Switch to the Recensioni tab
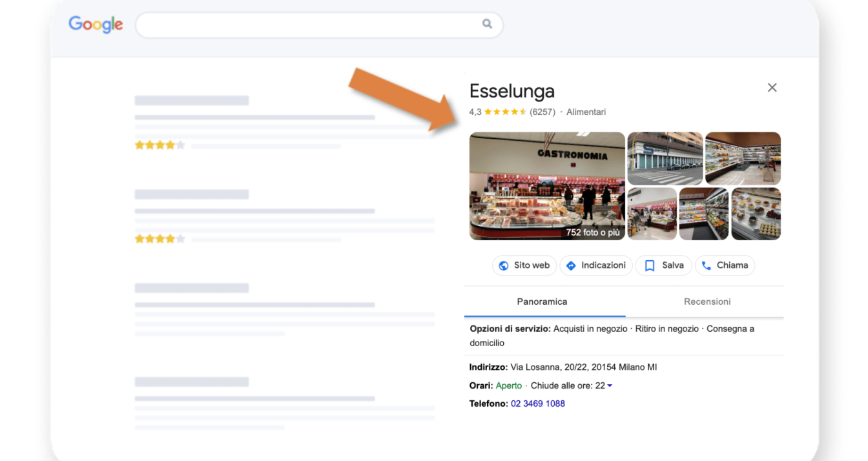 707,302
